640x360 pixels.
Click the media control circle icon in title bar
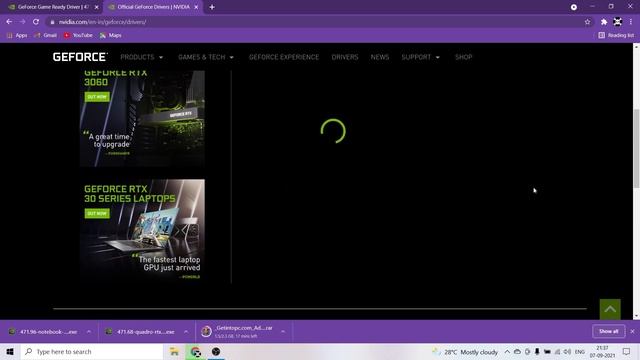tap(574, 7)
